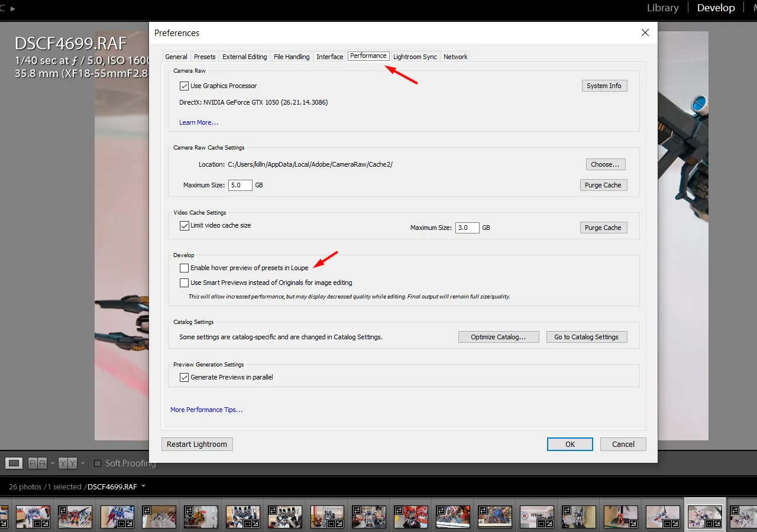Click crop badge on TITAN sign thumbnail
This screenshot has height=532, width=757.
(x=541, y=523)
